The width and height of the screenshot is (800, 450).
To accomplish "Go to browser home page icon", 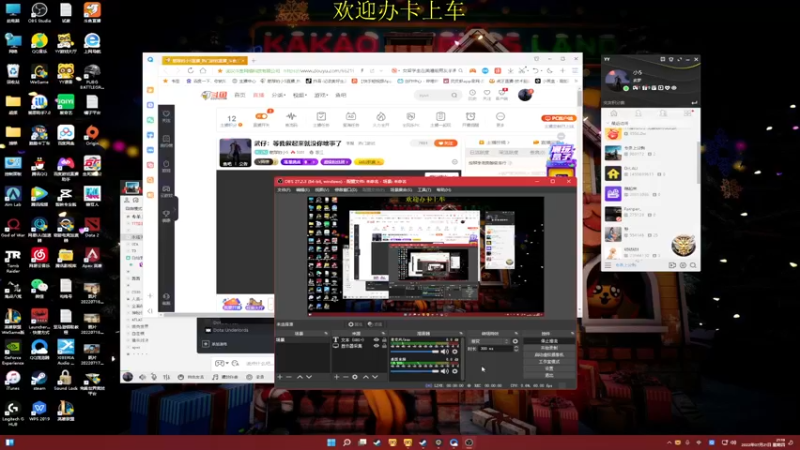I will tap(203, 71).
